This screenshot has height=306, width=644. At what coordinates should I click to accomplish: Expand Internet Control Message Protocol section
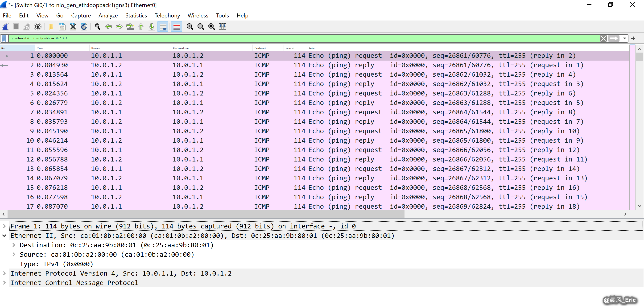point(4,283)
